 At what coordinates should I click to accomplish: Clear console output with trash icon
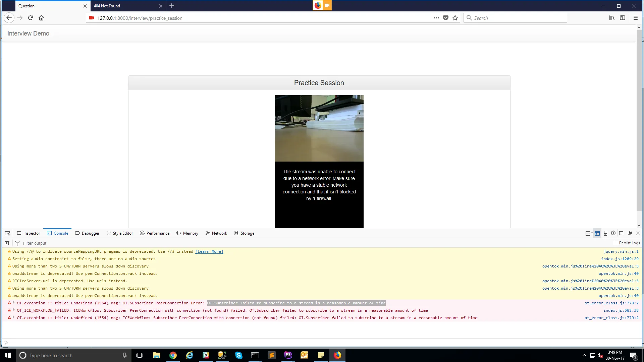[7, 243]
